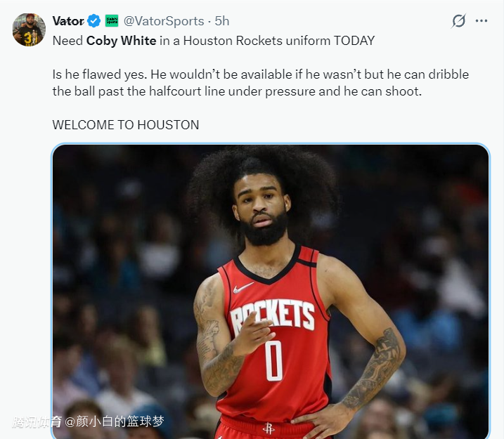Click the ROCKETS wordmark on the jersey
Image resolution: width=504 pixels, height=439 pixels.
click(x=273, y=316)
